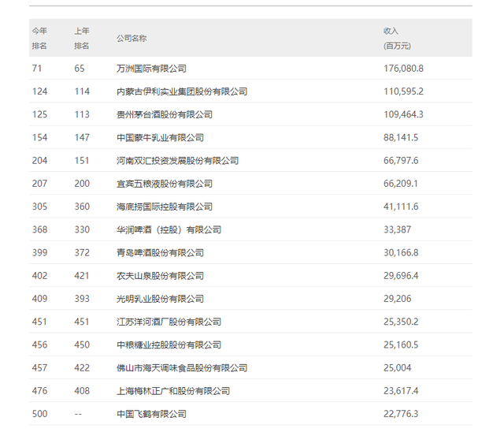Click revenue value 33,387
The width and height of the screenshot is (504, 432).
397,229
